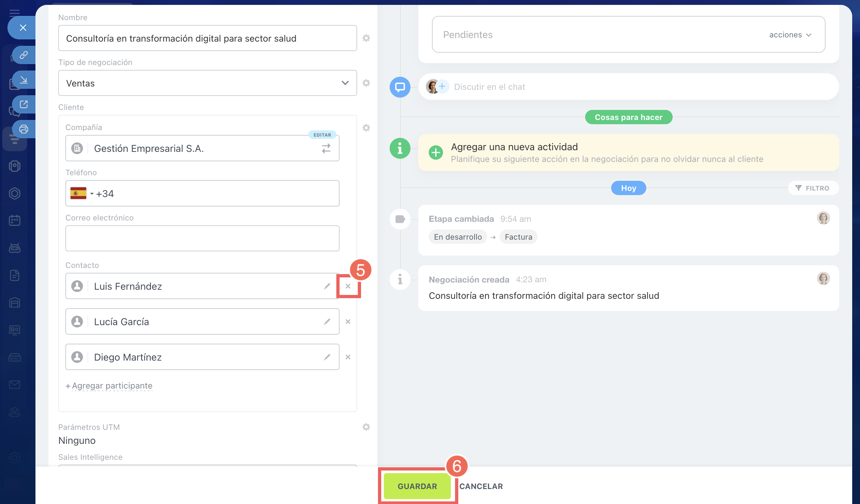This screenshot has width=860, height=504.
Task: Click the swap company arrows icon
Action: click(326, 148)
